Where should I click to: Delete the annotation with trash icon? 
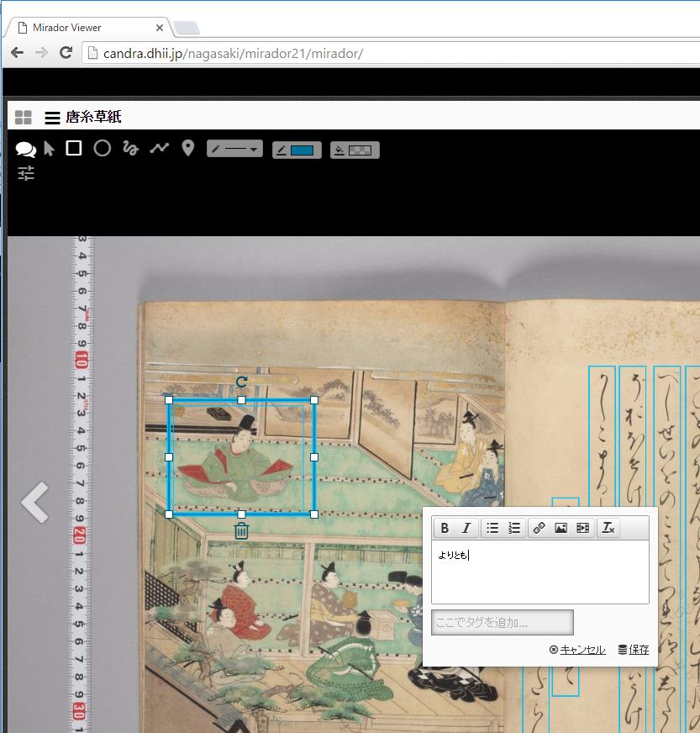point(241,530)
